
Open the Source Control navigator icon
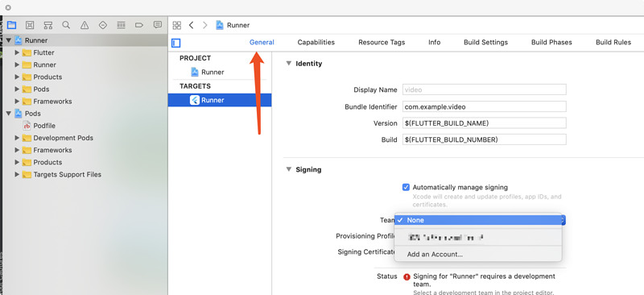tap(30, 25)
